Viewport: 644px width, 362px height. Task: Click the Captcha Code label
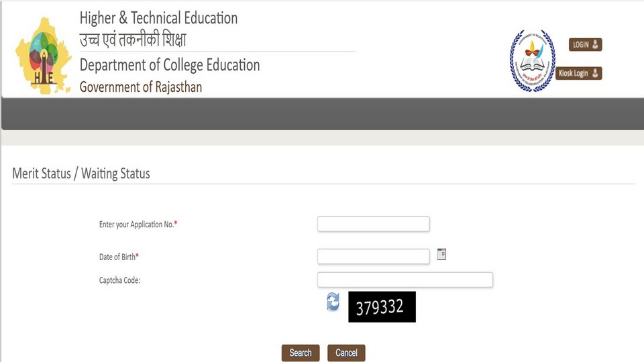click(119, 280)
